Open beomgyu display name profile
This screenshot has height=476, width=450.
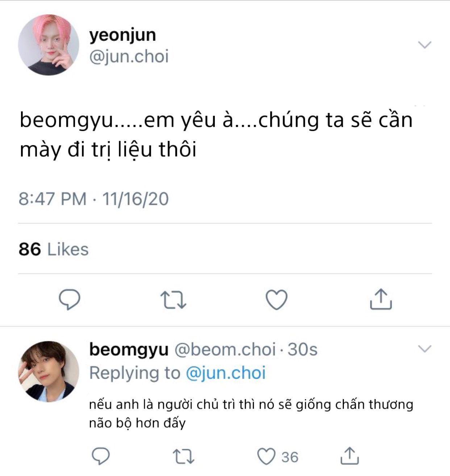(129, 350)
